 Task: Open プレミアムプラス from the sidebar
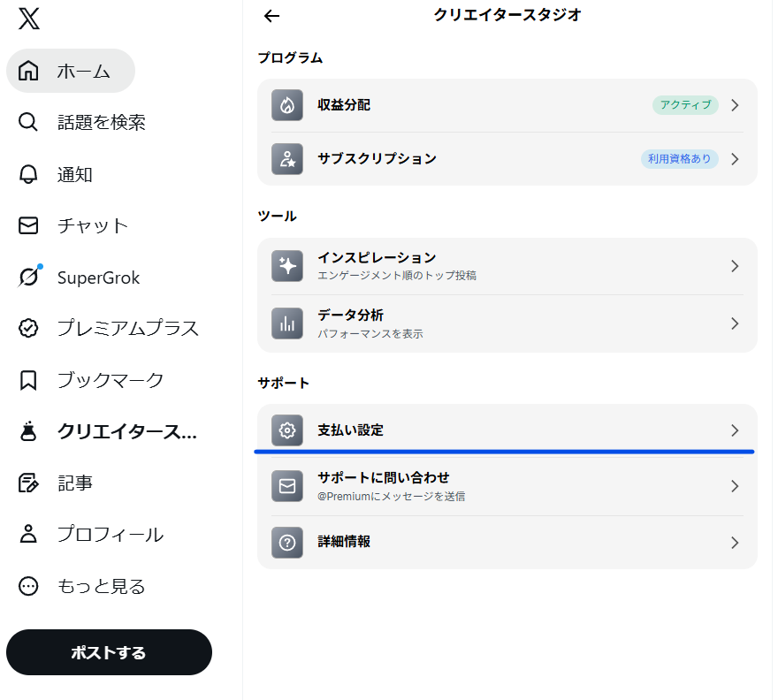tap(127, 329)
